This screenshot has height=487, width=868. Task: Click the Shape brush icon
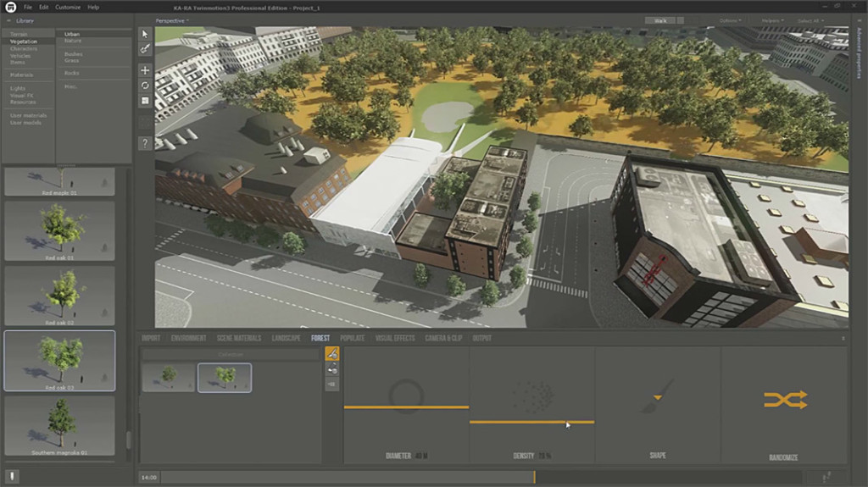point(659,396)
